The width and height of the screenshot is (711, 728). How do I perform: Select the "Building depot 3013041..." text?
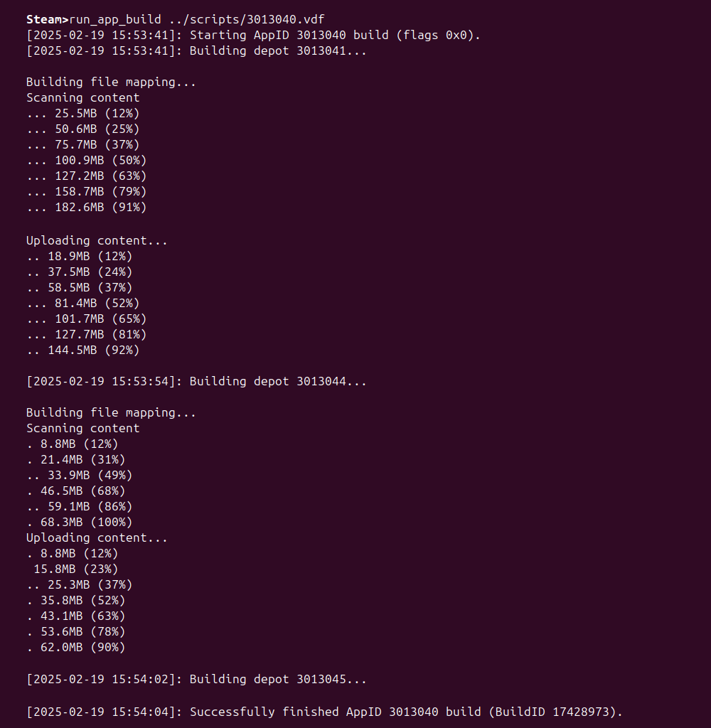click(x=278, y=50)
